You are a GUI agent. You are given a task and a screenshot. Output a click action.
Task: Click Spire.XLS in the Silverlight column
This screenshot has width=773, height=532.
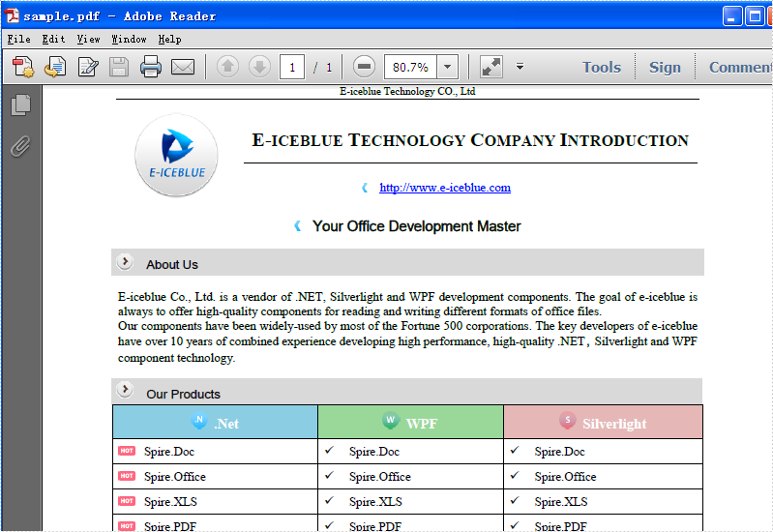coord(560,501)
